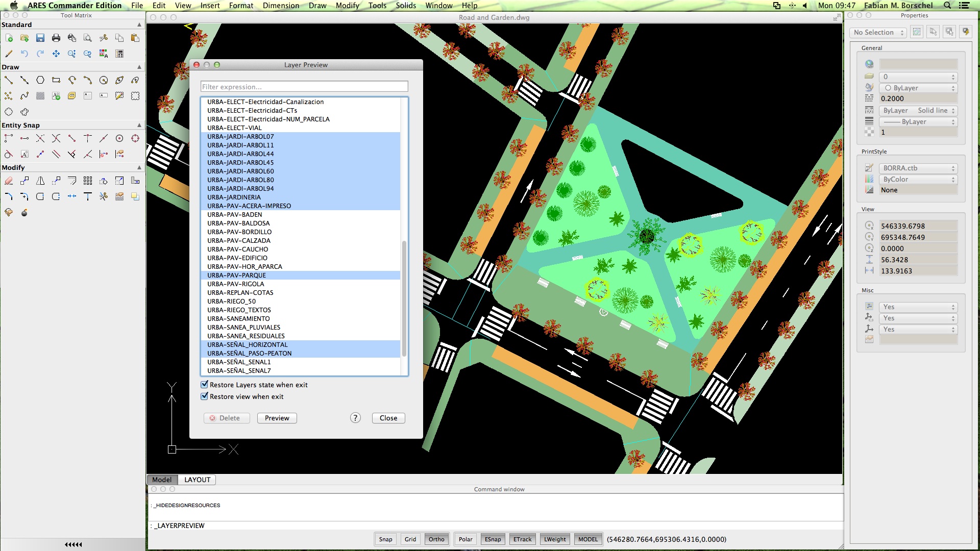Select the Polygon draw tool
Image resolution: width=980 pixels, height=551 pixels.
click(x=40, y=80)
